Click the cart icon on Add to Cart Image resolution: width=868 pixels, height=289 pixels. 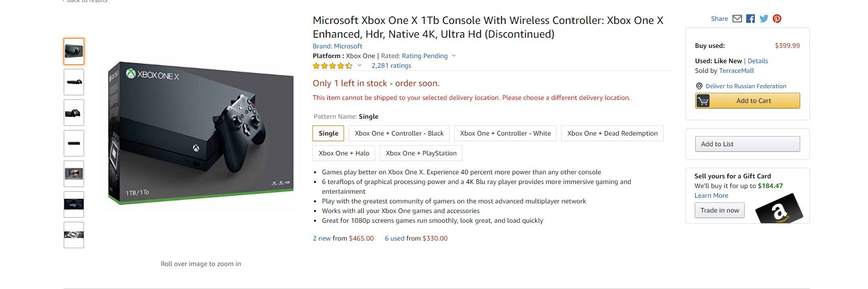click(703, 101)
